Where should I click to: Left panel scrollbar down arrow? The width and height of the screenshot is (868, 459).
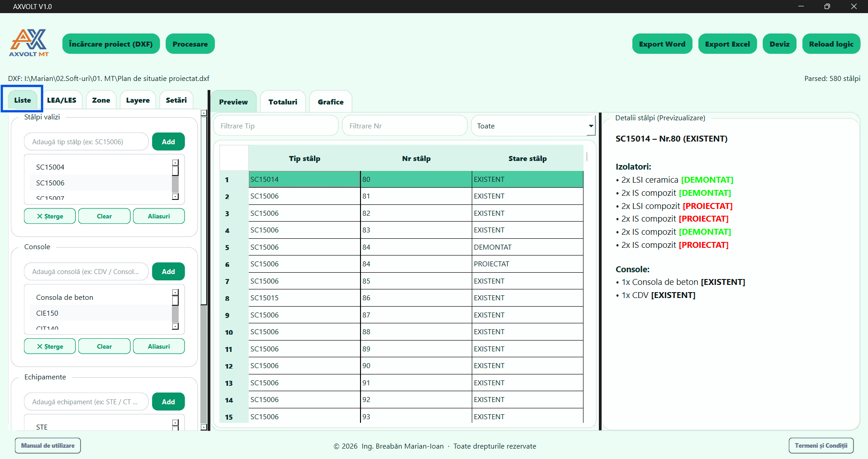pos(204,427)
